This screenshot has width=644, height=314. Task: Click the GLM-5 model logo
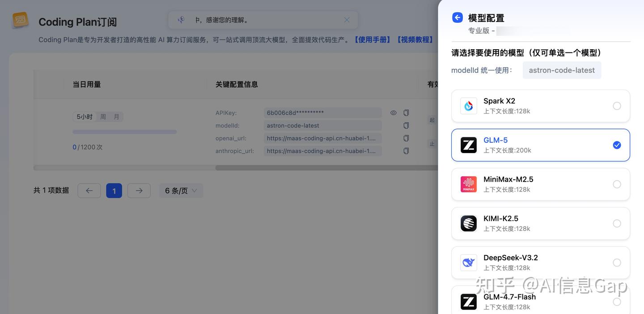click(469, 145)
